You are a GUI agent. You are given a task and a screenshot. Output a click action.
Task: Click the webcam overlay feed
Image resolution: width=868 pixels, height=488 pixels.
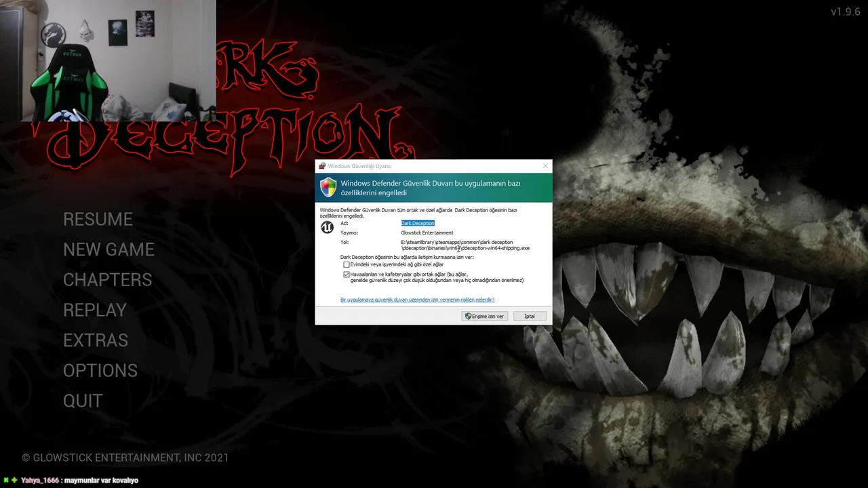pos(108,61)
